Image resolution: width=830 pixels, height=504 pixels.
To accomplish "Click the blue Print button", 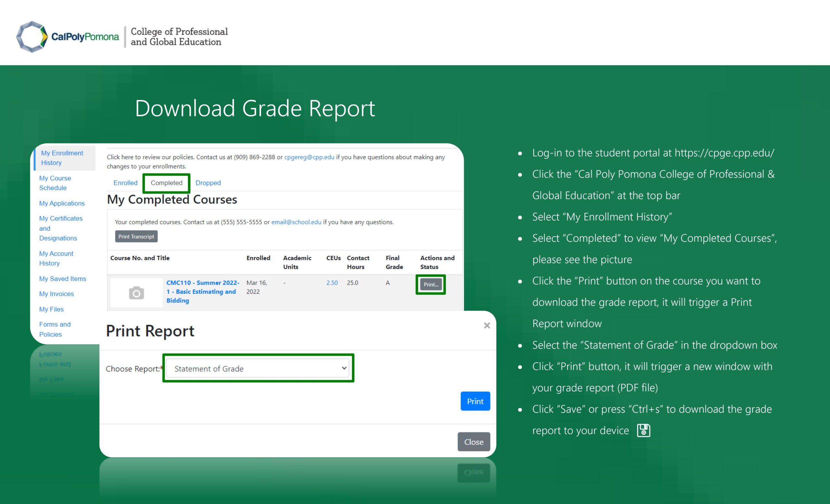I will 475,401.
